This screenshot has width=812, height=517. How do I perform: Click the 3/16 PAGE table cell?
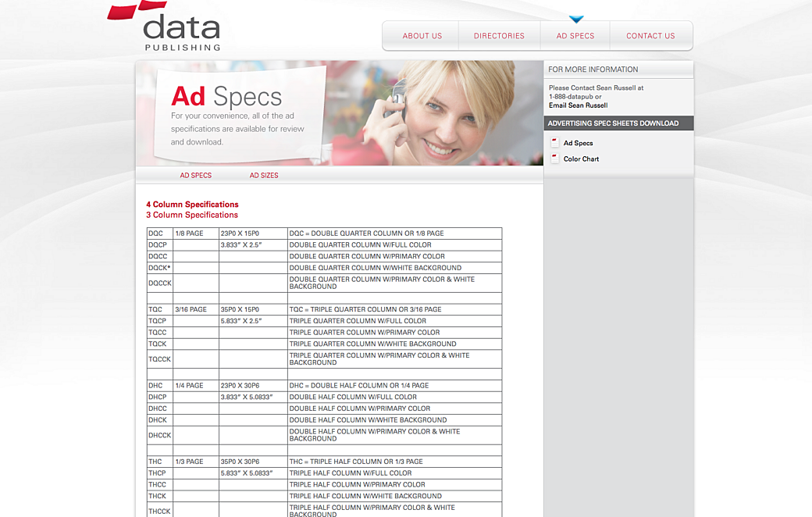195,309
